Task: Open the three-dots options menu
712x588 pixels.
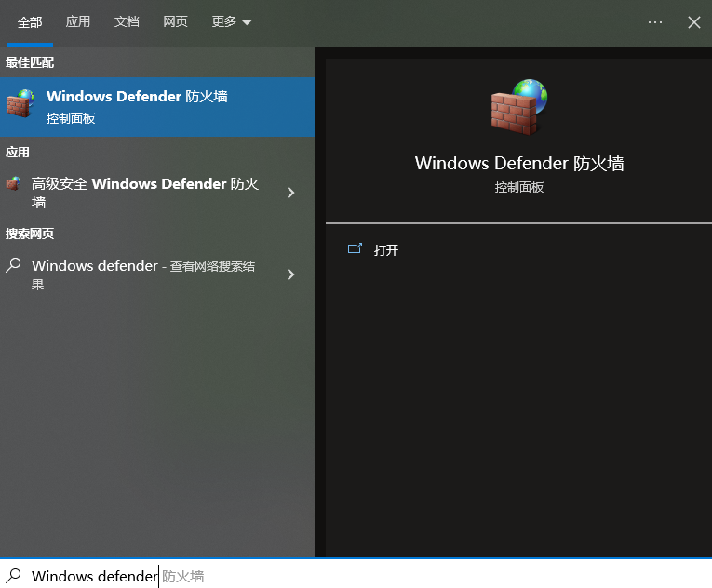Action: 655,22
